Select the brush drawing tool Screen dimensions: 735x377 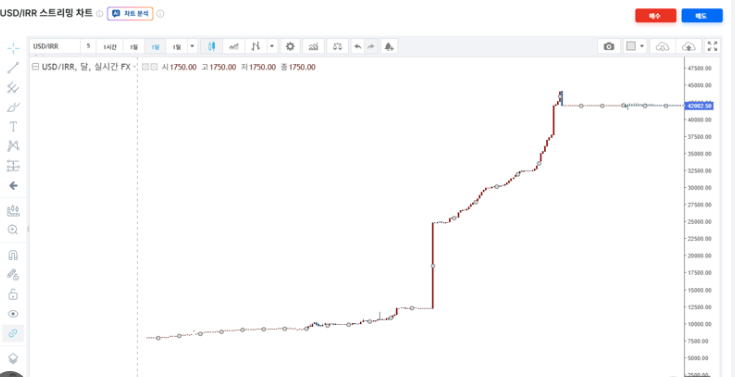click(13, 107)
